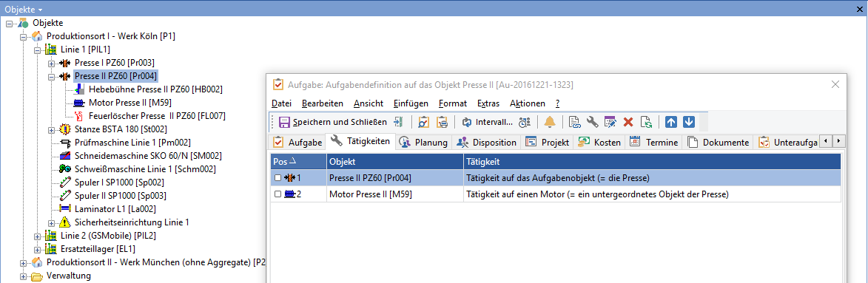The height and width of the screenshot is (283, 868).
Task: Expand the Ersatzteillager [EL1] node
Action: (x=37, y=249)
